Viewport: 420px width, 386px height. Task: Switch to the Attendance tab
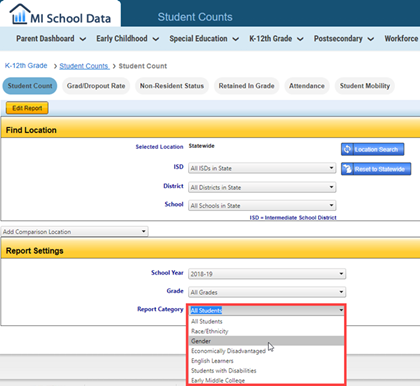[307, 86]
